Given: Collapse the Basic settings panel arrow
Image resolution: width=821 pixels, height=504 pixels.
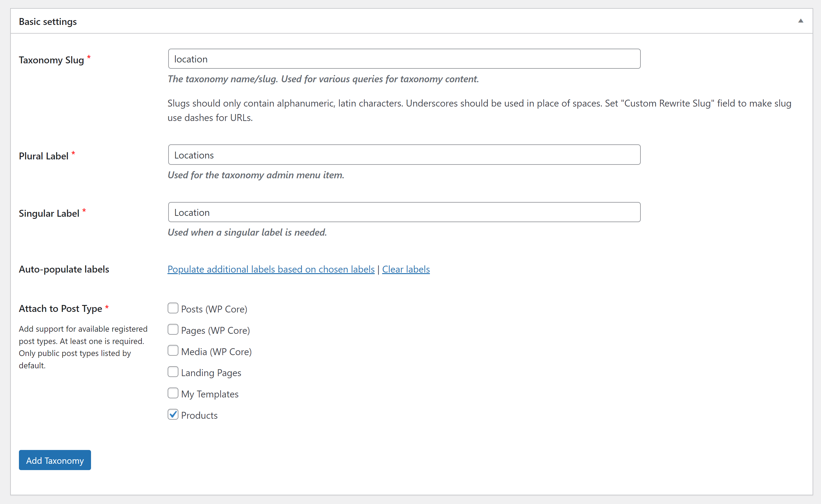Looking at the screenshot, I should 800,21.
